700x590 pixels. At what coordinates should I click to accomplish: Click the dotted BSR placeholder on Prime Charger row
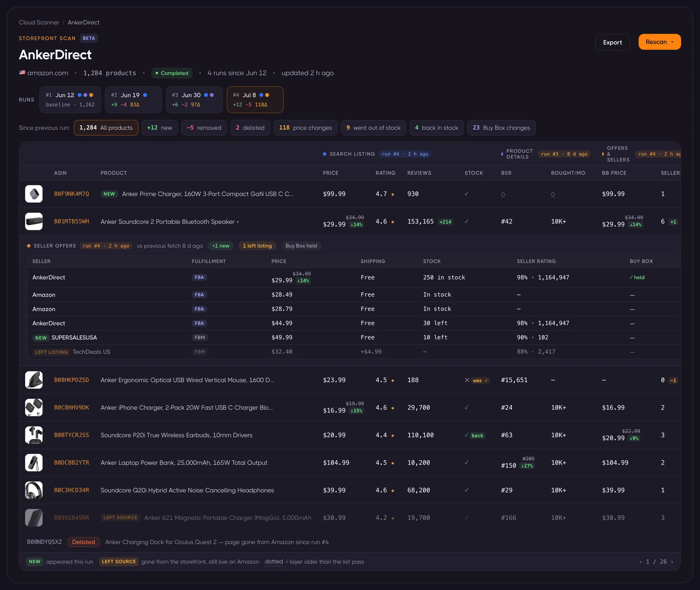[503, 195]
